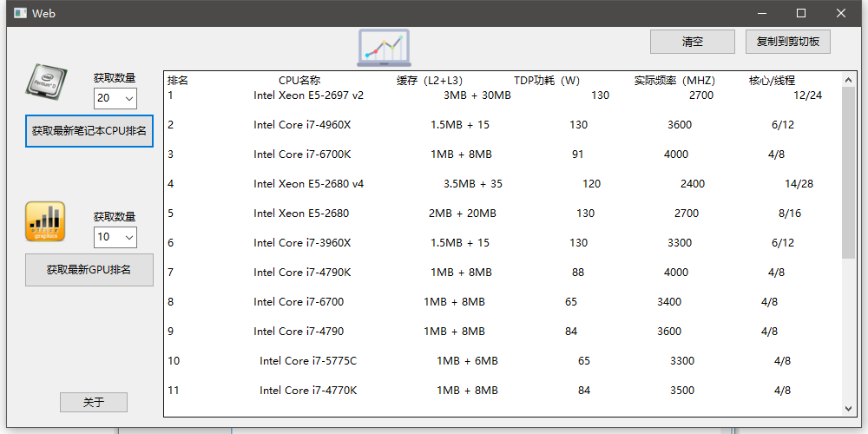Select Intel Core i7-4770K entry
Screen dimensions: 868x434
(x=308, y=391)
